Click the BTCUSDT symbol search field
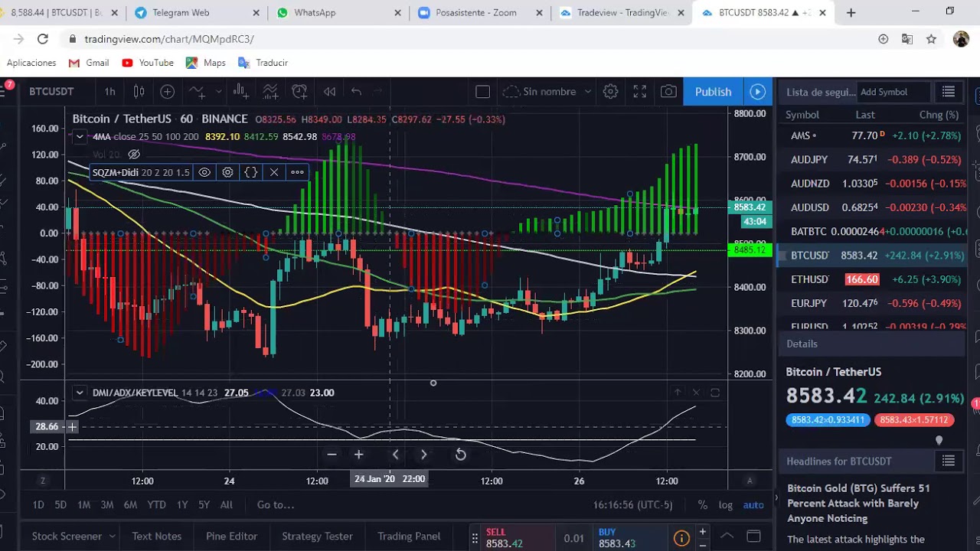The height and width of the screenshot is (551, 980). (51, 92)
